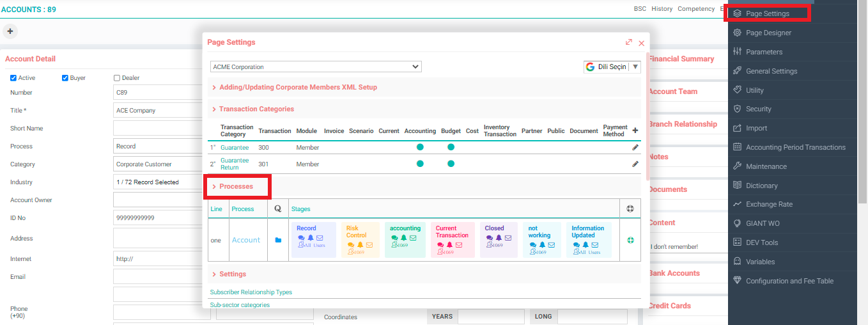Click the Security shield icon
This screenshot has width=868, height=325.
click(x=737, y=109)
